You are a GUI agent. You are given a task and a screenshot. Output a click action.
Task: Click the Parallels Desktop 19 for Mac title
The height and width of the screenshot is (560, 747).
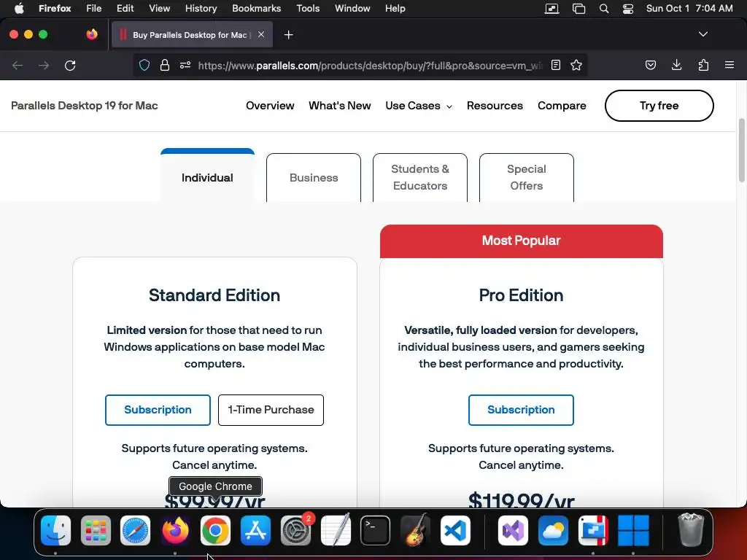[85, 106]
